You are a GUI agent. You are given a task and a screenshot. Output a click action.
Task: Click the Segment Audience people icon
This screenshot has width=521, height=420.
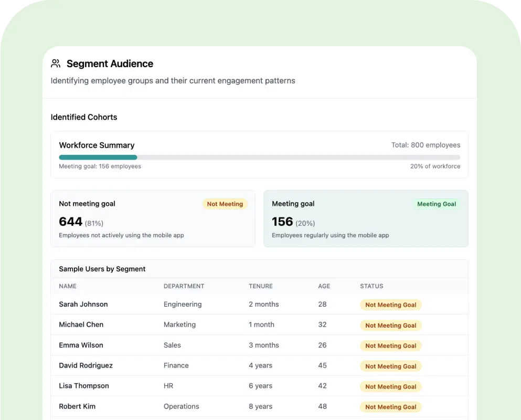[x=56, y=64]
